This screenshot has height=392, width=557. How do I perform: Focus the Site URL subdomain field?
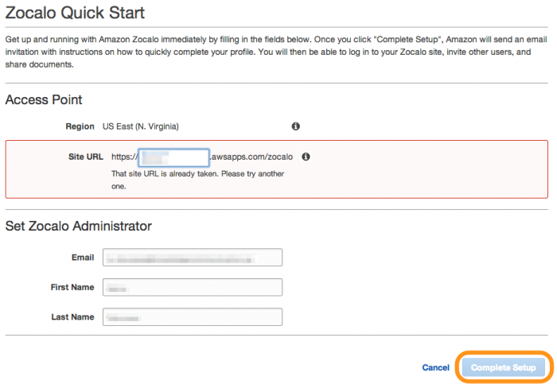(173, 157)
